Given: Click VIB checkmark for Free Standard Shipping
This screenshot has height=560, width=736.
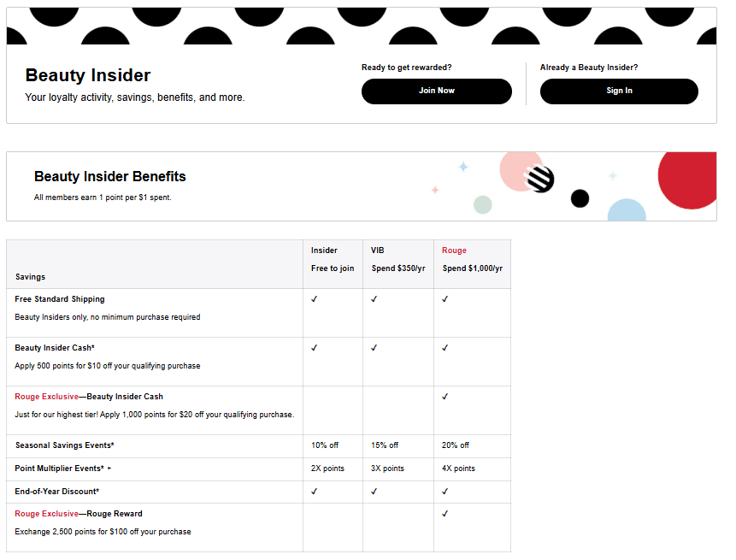Looking at the screenshot, I should [374, 299].
